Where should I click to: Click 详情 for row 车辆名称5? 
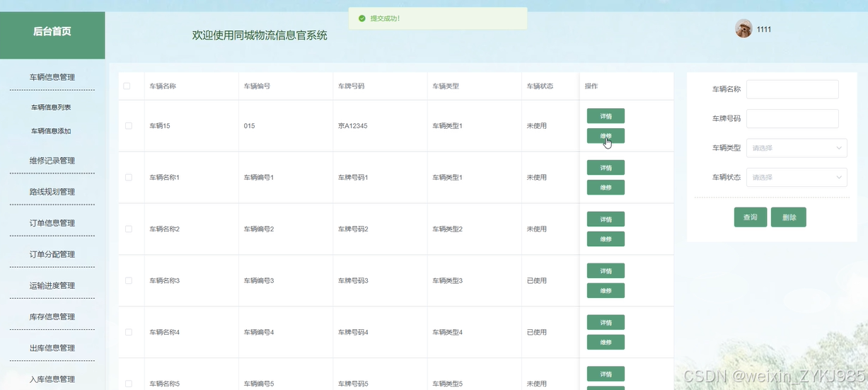[x=606, y=374]
